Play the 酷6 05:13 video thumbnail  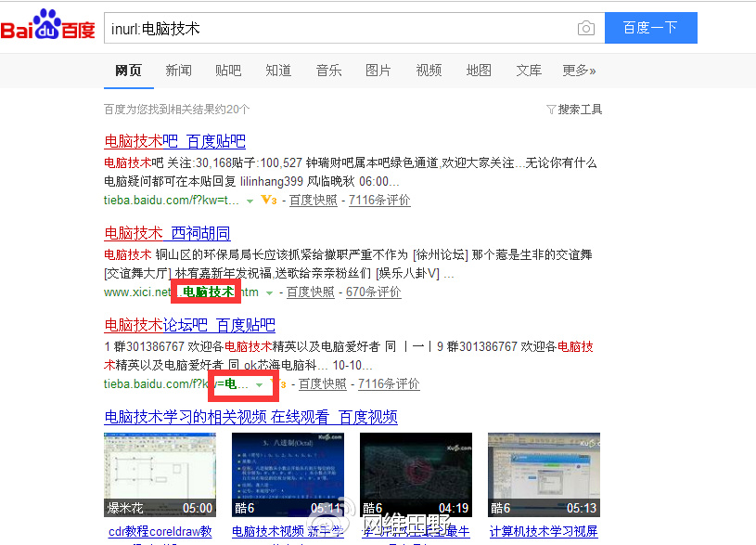point(544,475)
